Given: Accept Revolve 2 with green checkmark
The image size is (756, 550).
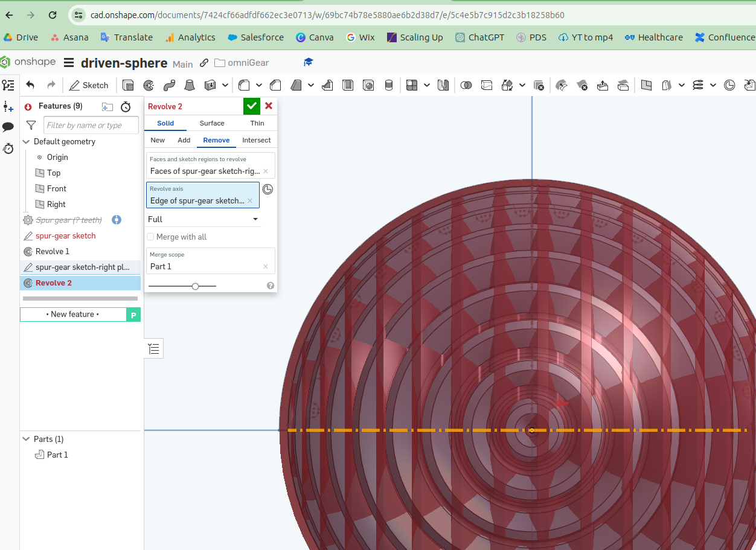Looking at the screenshot, I should (252, 106).
